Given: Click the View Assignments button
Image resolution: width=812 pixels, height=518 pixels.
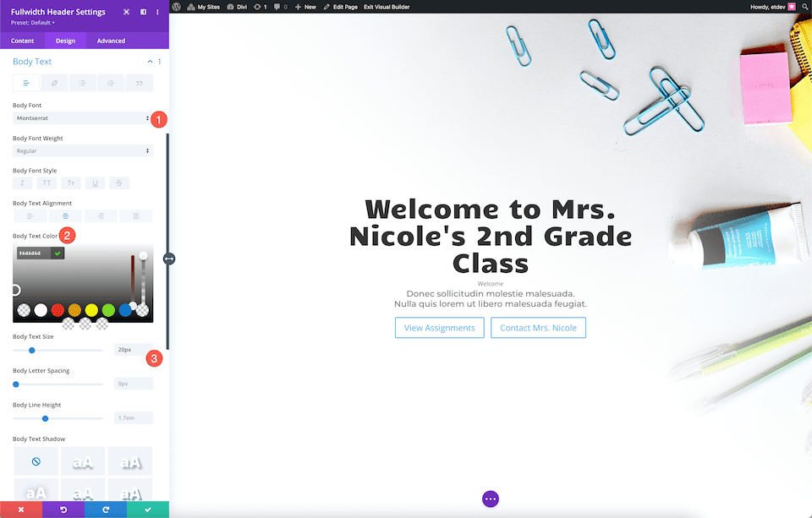Looking at the screenshot, I should tap(440, 328).
